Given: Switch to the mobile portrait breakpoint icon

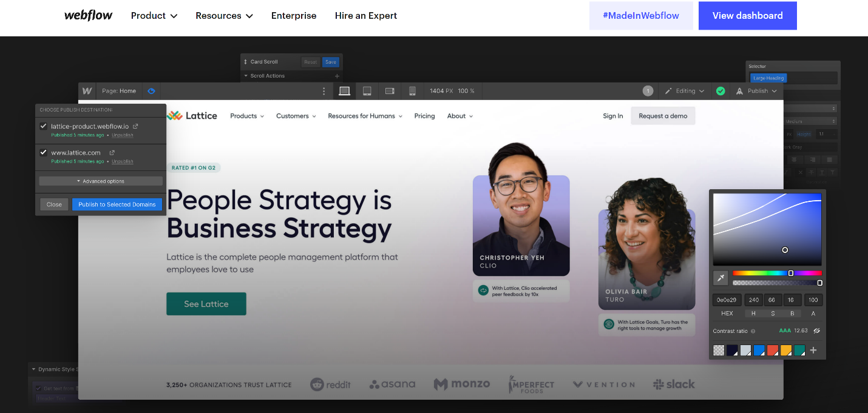Looking at the screenshot, I should tap(412, 91).
